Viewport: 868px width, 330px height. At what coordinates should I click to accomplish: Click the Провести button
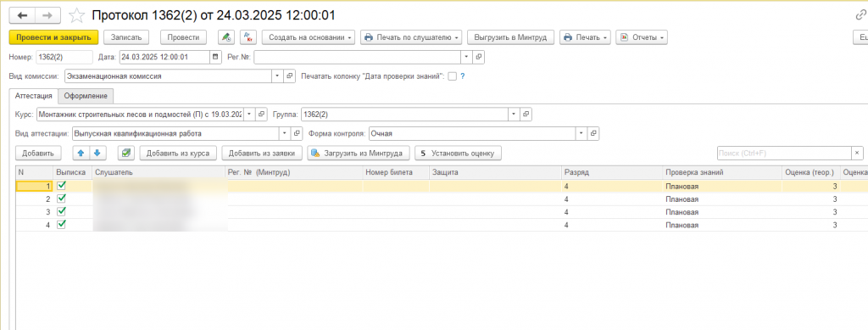(x=184, y=37)
